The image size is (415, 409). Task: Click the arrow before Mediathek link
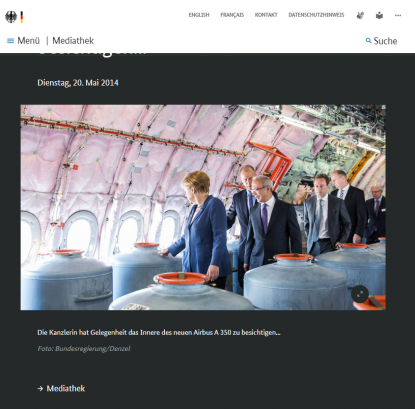(40, 389)
